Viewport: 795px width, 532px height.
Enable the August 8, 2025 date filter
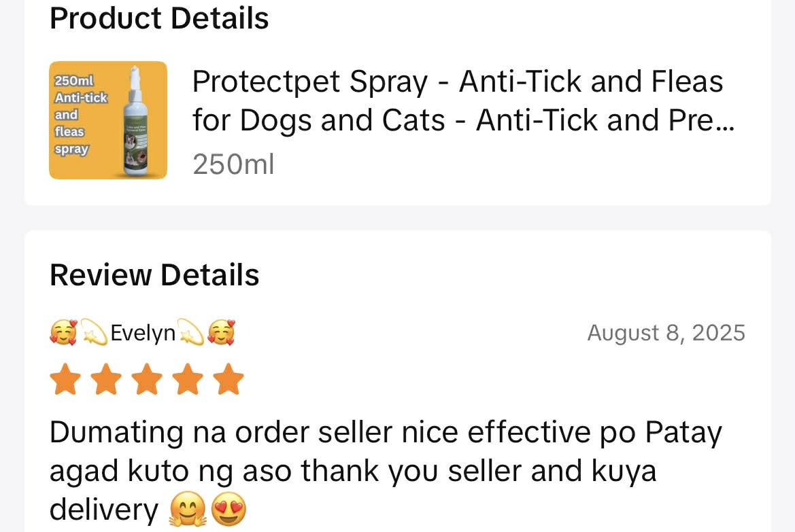[x=666, y=332]
